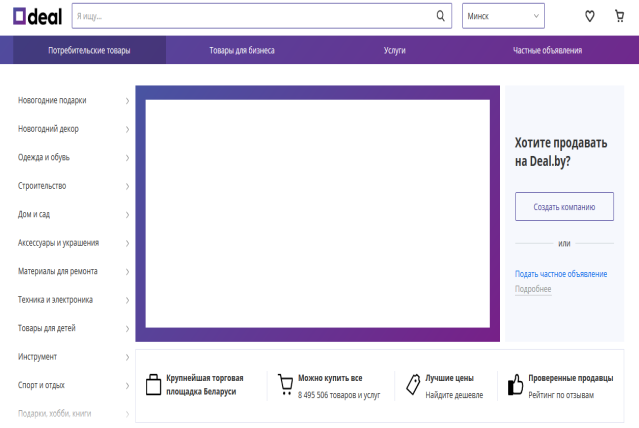The height and width of the screenshot is (428, 639).
Task: Open favorites via the heart icon
Action: click(590, 16)
